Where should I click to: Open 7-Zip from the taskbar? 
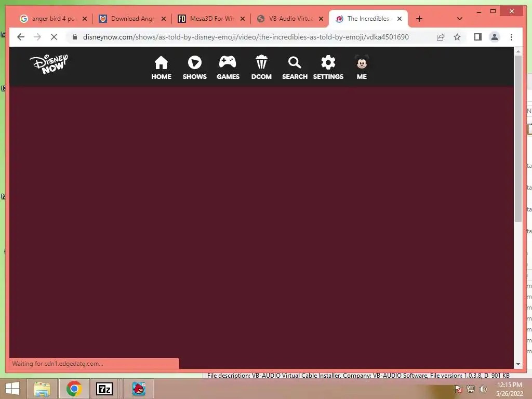[104, 389]
